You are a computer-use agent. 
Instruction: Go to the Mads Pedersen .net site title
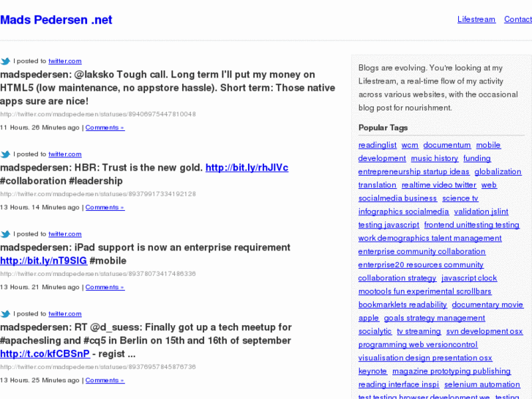tap(56, 20)
